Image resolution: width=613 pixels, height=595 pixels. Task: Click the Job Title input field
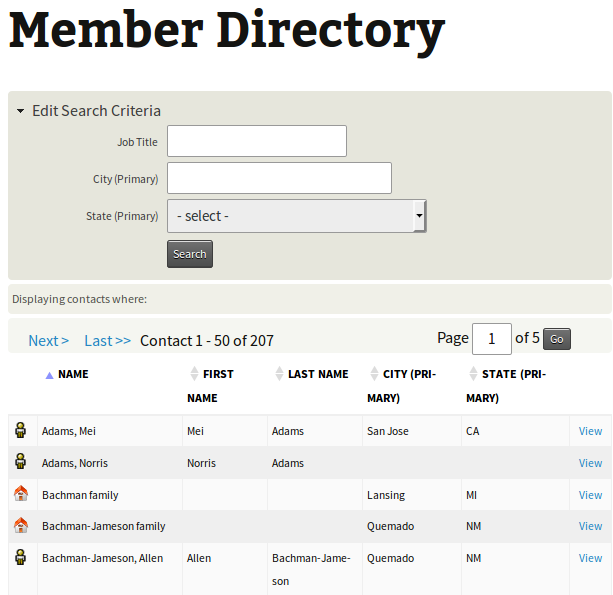click(257, 141)
